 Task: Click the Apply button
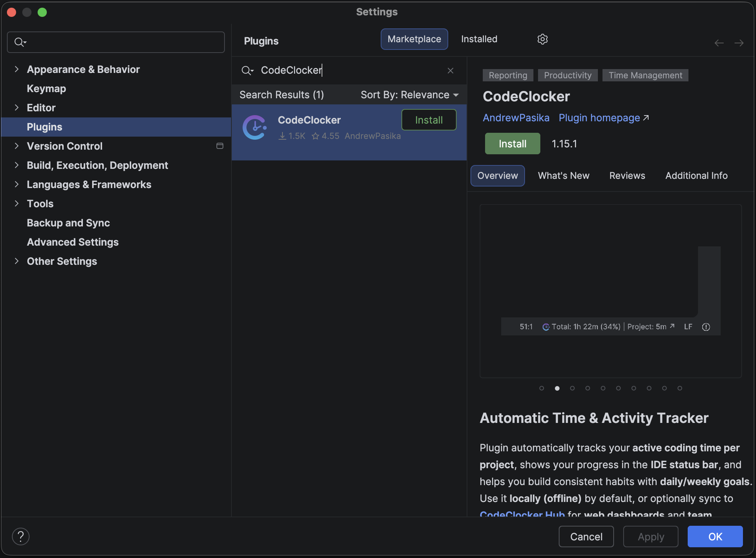point(650,536)
